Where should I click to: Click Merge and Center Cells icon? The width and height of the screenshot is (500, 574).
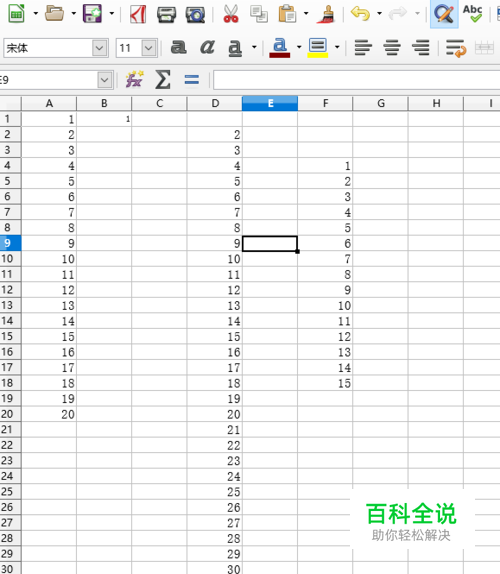[484, 48]
